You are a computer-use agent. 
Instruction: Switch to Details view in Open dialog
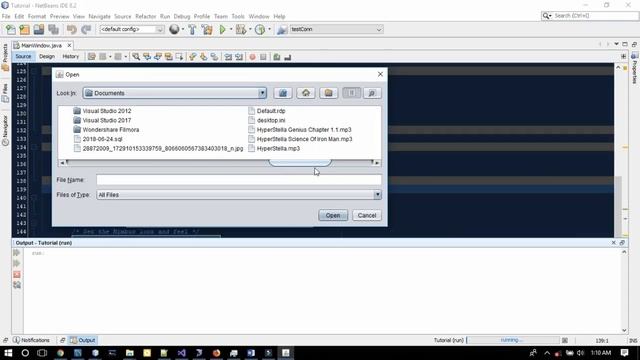click(372, 93)
